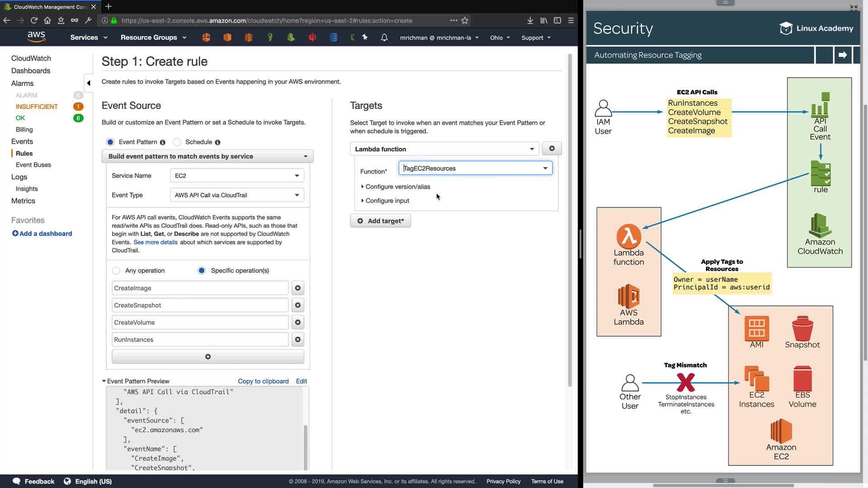The image size is (868, 488).
Task: Open Event Buses in sidebar
Action: tap(33, 165)
